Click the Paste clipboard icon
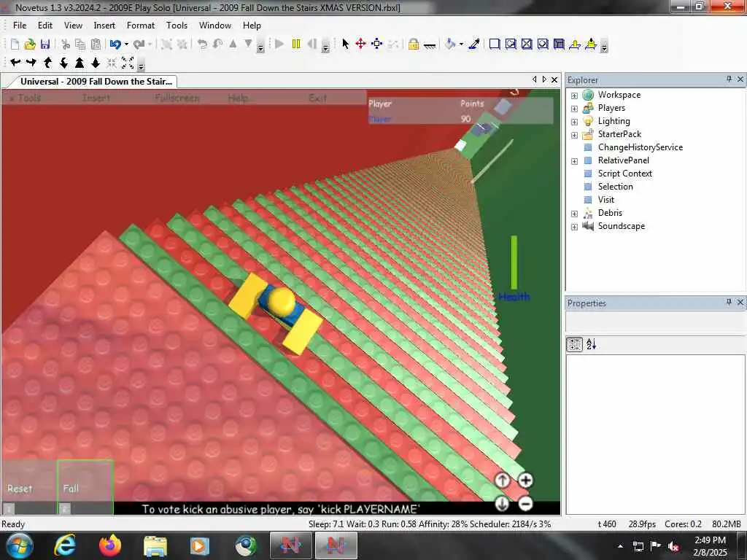747x560 pixels. coord(96,44)
